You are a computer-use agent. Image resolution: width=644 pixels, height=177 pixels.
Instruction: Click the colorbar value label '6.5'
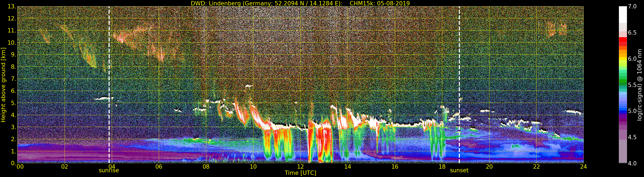click(x=632, y=33)
